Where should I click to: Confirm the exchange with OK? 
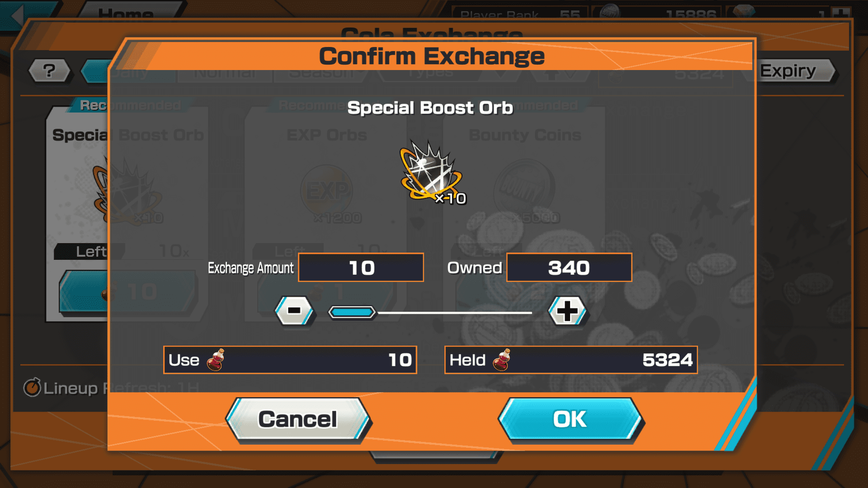pos(571,419)
